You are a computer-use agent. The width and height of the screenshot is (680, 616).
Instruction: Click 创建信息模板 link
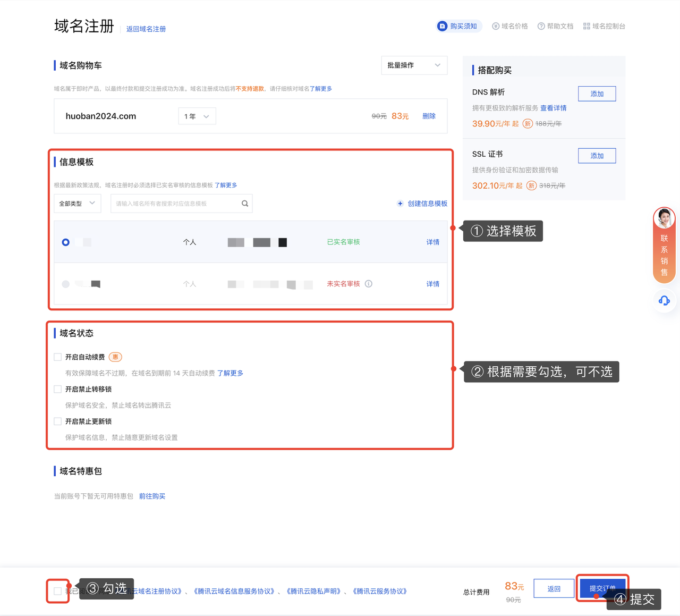coord(422,204)
